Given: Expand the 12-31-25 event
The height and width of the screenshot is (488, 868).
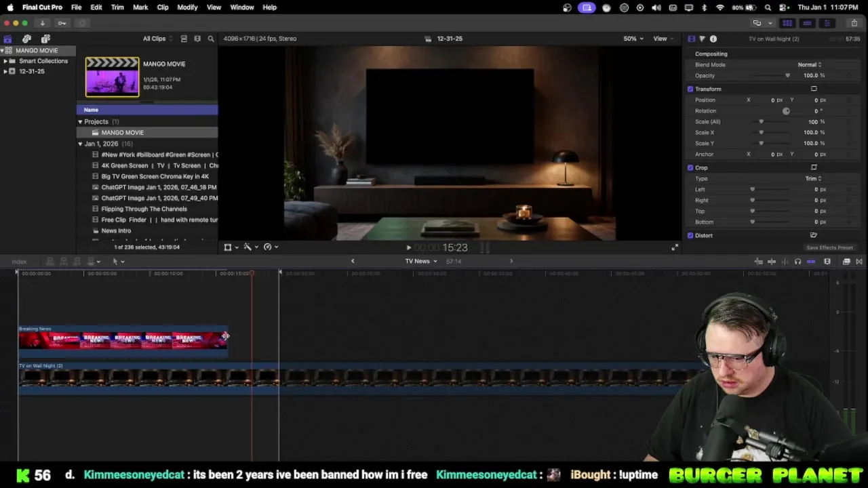Looking at the screenshot, I should click(5, 71).
